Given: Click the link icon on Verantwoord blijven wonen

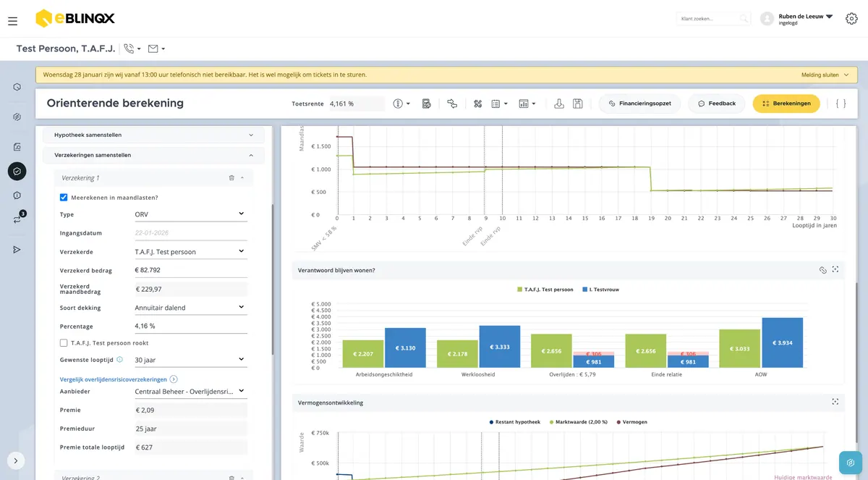Looking at the screenshot, I should tap(822, 270).
